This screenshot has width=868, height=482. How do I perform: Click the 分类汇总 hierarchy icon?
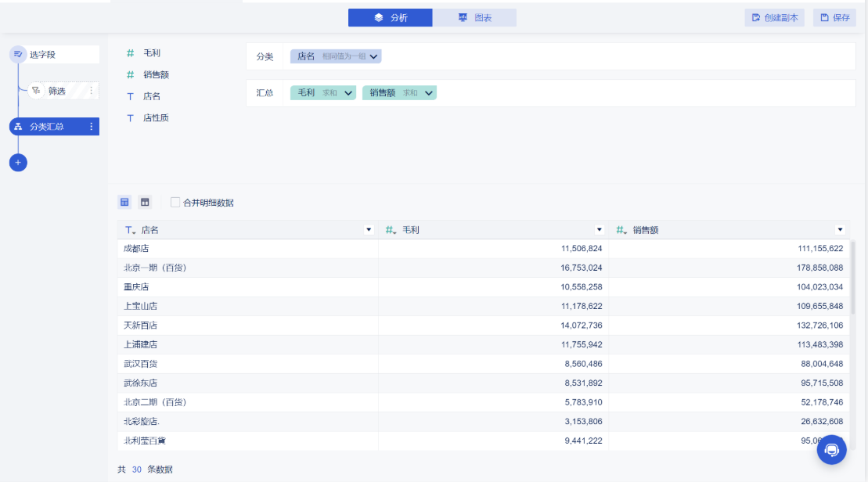[x=18, y=127]
